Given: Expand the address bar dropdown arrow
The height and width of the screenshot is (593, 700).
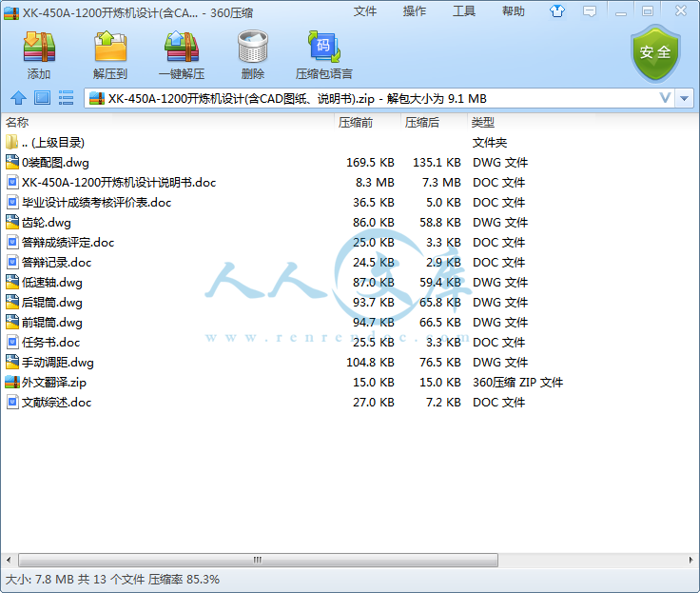Looking at the screenshot, I should point(685,98).
